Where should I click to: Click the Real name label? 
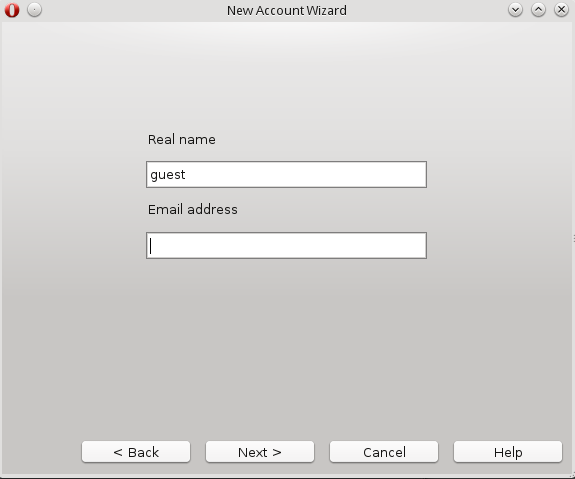coord(182,140)
